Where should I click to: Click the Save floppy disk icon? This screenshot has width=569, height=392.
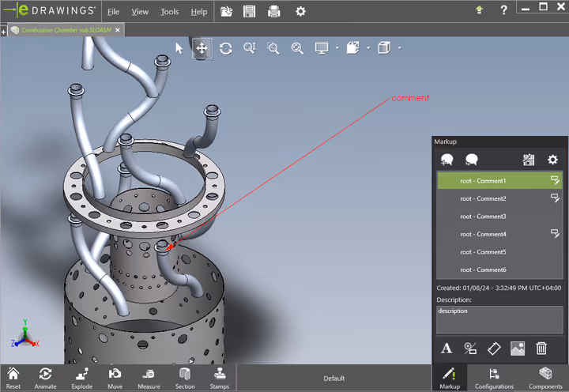click(x=249, y=12)
